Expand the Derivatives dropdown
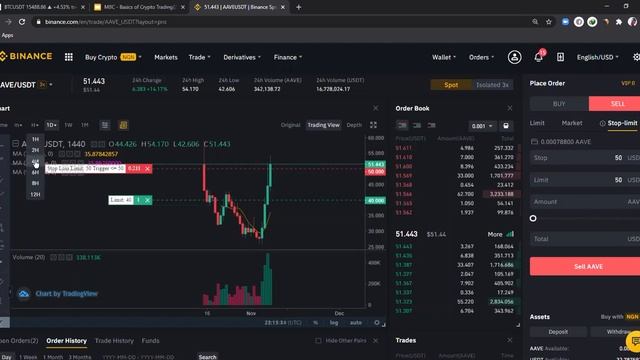This screenshot has height=360, width=640. (242, 57)
